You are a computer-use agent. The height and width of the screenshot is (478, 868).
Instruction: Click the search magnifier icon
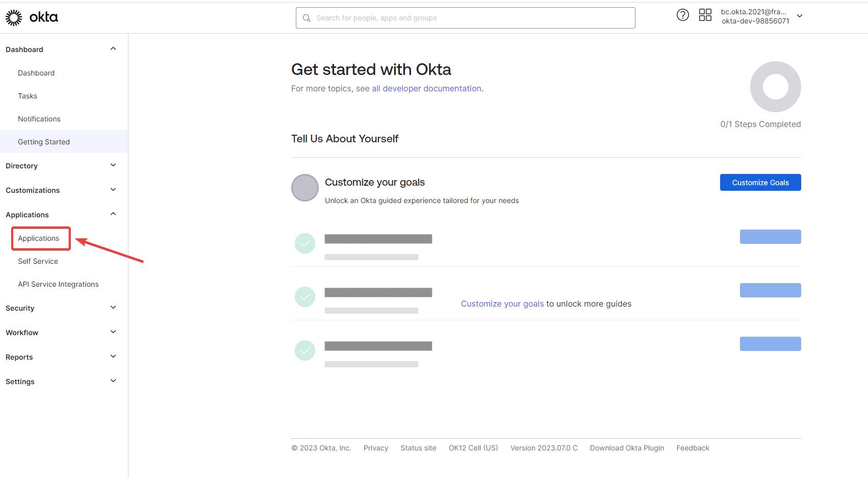tap(307, 18)
